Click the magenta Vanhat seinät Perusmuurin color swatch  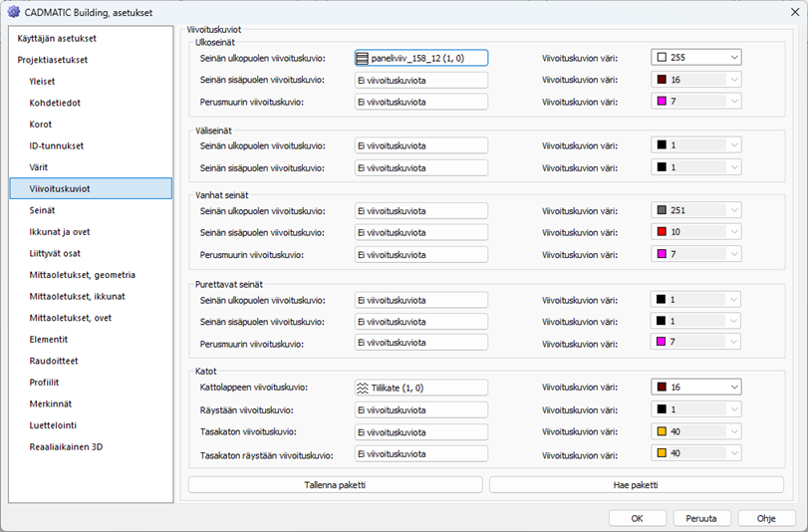662,254
